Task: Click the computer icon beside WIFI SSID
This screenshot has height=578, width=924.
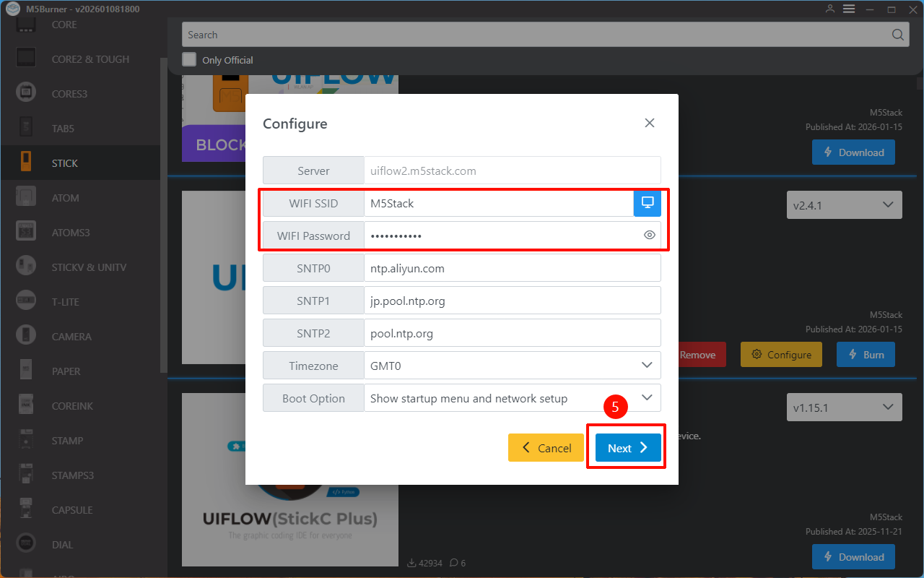Action: 647,203
